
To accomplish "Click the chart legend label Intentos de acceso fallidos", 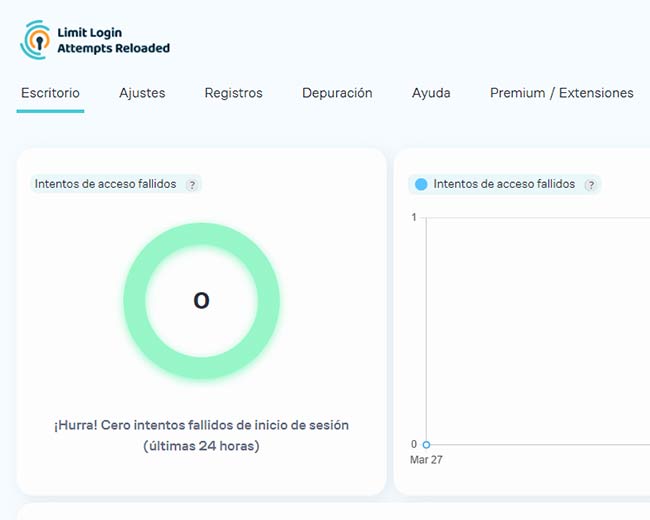I will point(504,184).
